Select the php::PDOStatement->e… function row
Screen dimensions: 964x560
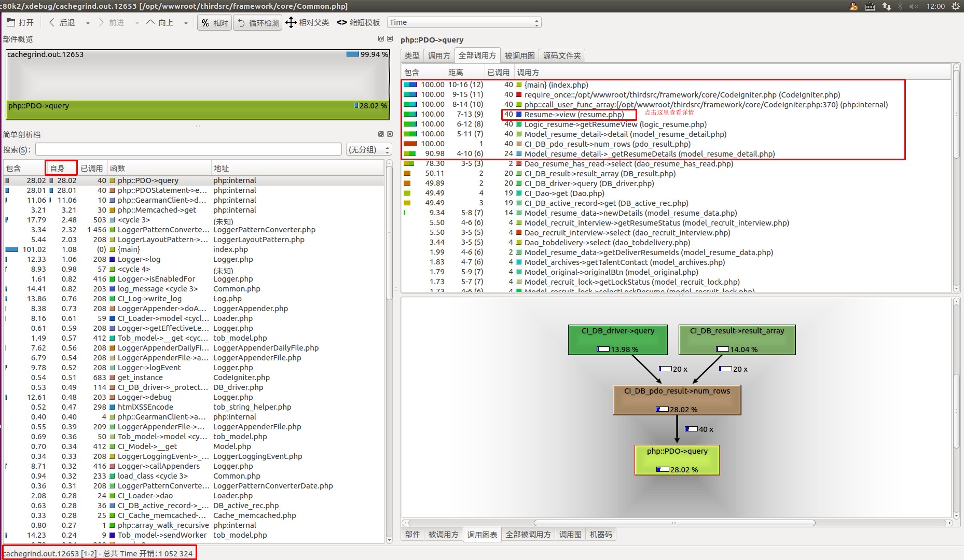tap(194, 190)
